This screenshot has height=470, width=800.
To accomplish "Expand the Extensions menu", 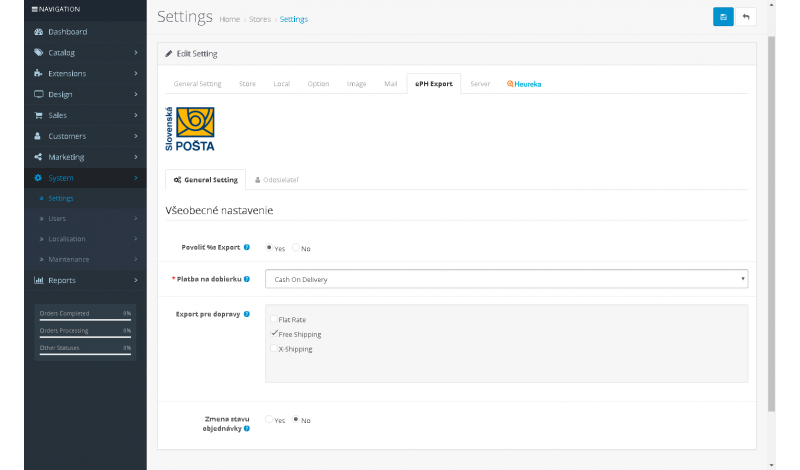I will point(85,73).
